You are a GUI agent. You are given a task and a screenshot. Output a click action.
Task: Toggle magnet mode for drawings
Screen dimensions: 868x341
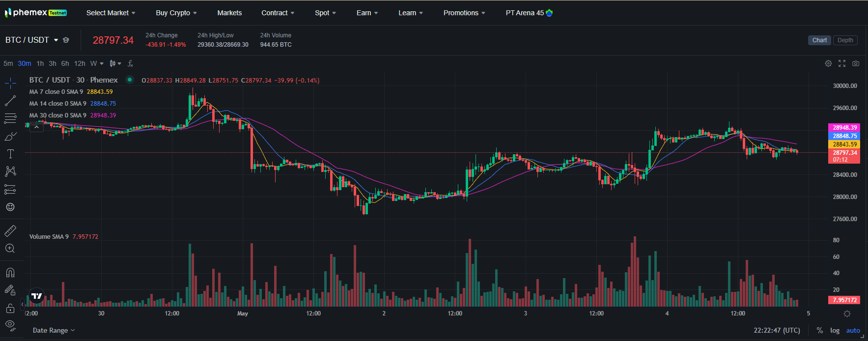pyautogui.click(x=10, y=273)
